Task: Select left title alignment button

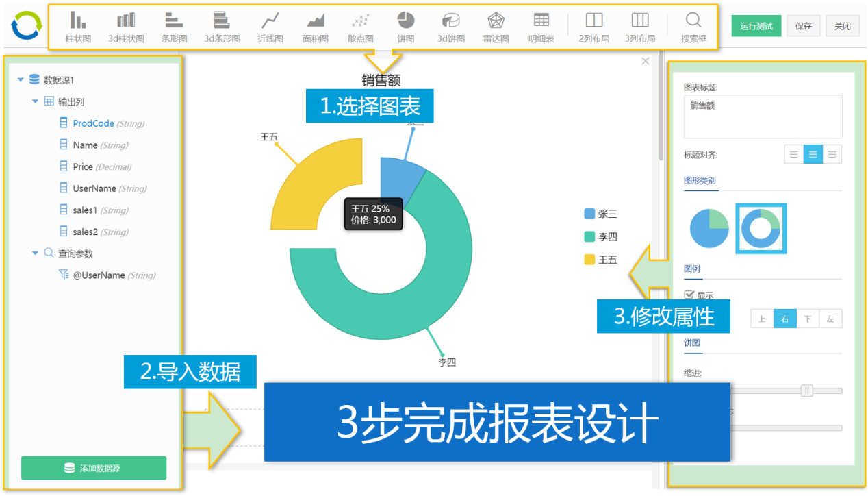Action: [793, 155]
